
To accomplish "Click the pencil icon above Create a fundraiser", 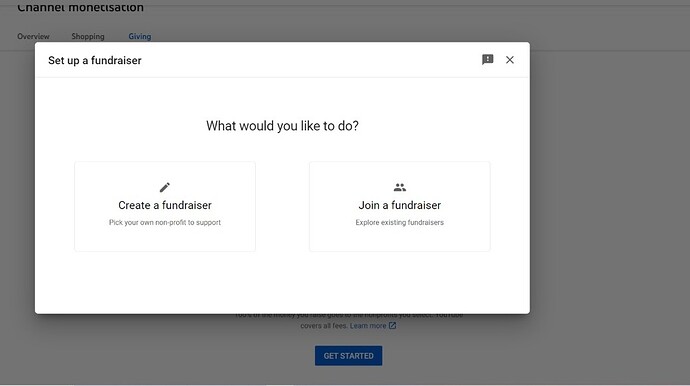I will [x=165, y=187].
